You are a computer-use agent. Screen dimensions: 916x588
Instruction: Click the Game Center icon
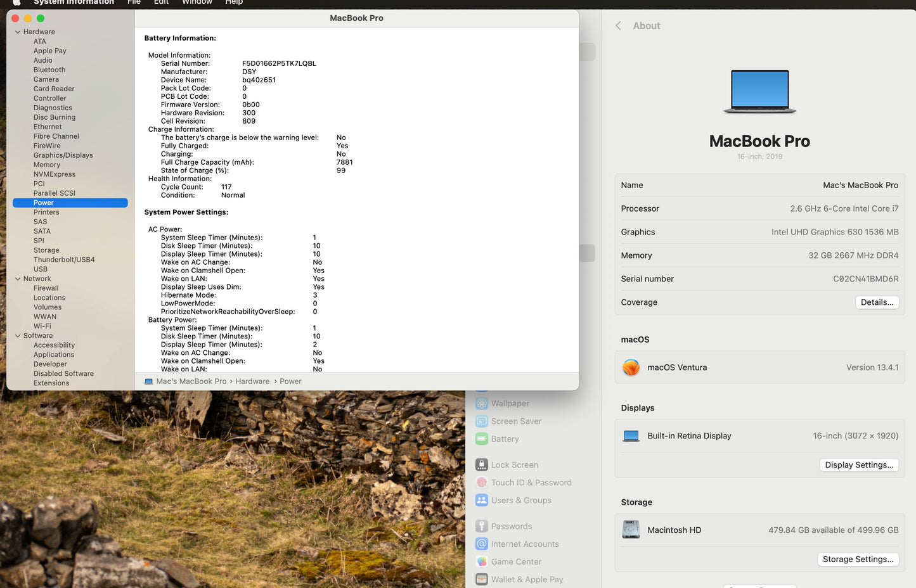(x=482, y=562)
